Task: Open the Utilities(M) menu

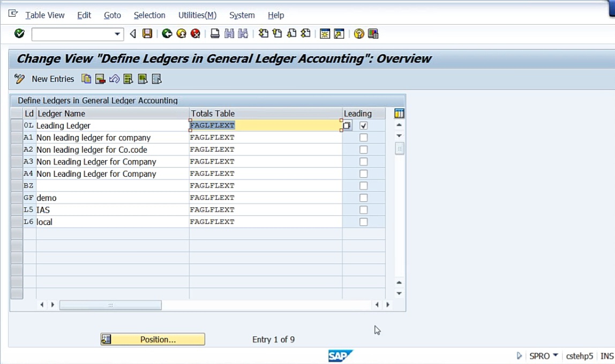Action: tap(197, 16)
